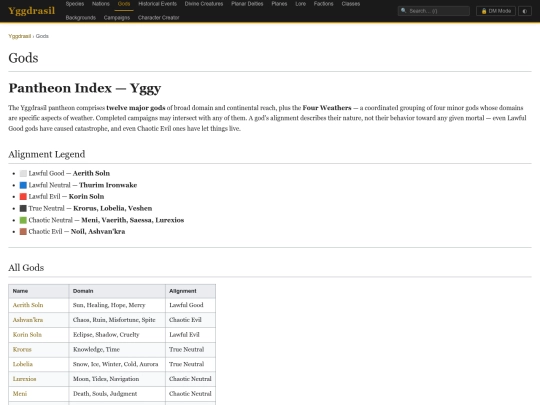Viewport: 540px width, 405px height.
Task: Click the Alignment cell in Aerith Soln row
Action: click(x=190, y=305)
